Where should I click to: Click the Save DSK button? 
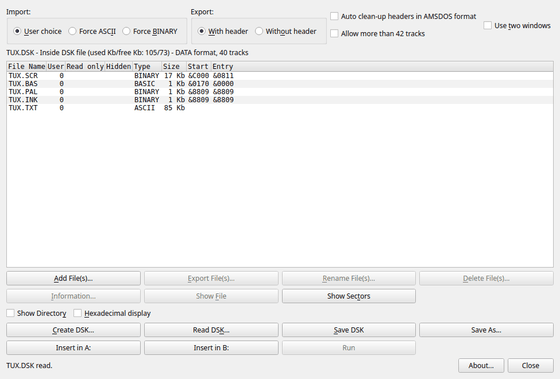(x=349, y=330)
